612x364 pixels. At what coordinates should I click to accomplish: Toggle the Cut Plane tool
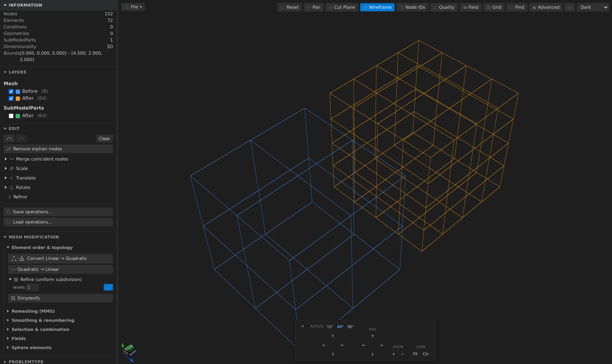click(342, 7)
